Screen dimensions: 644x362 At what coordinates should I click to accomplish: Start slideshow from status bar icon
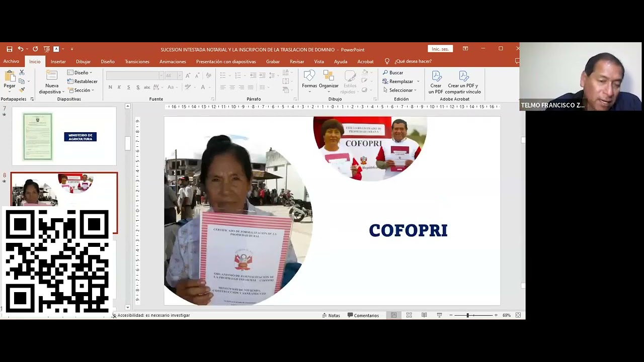(439, 315)
